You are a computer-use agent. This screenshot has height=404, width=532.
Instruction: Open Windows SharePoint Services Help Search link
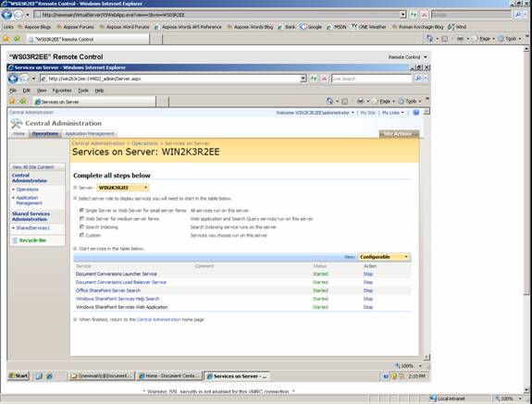click(118, 299)
